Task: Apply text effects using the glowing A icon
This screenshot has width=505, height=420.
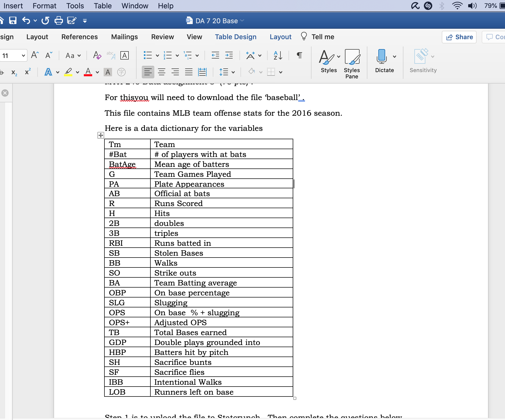Action: click(x=49, y=72)
